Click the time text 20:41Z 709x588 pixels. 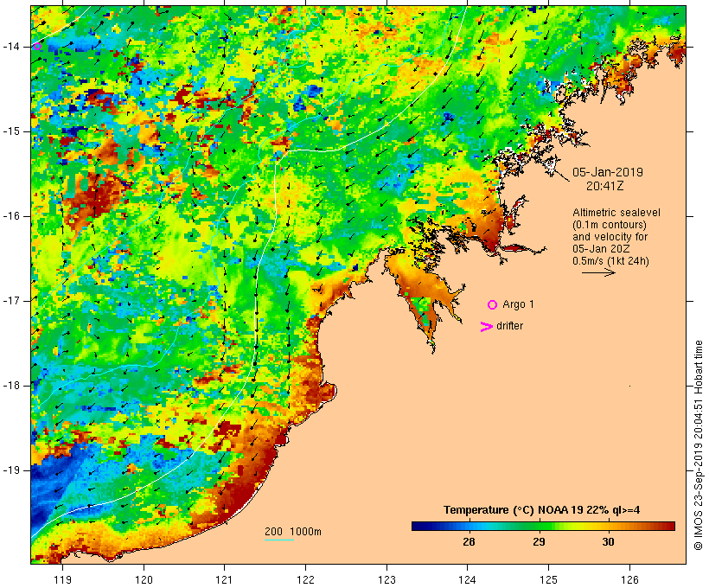(605, 186)
